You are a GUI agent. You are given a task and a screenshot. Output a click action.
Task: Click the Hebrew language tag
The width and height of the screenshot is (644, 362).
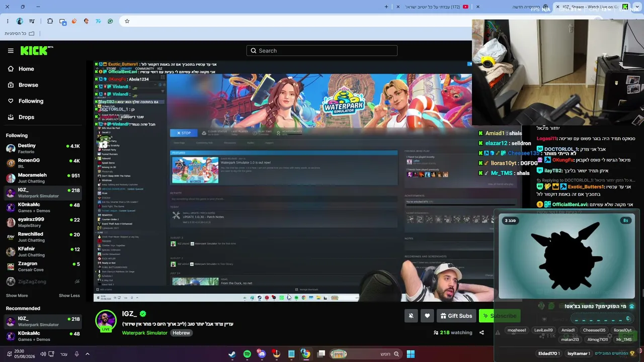point(181,333)
